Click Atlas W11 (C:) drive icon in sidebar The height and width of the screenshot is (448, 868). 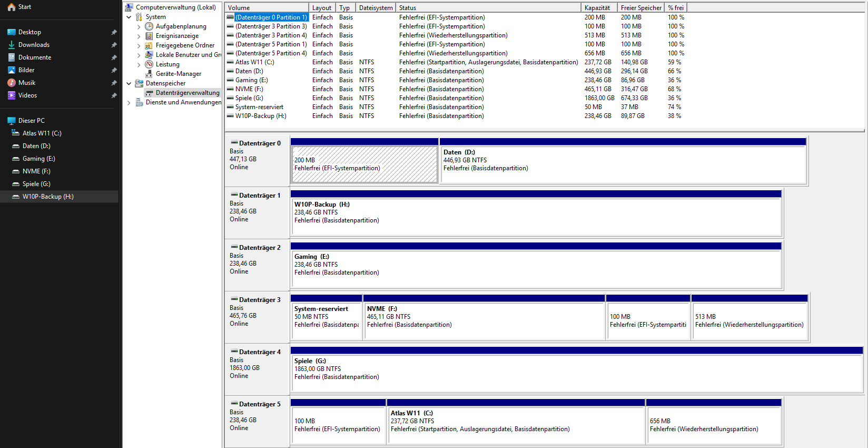click(x=16, y=133)
